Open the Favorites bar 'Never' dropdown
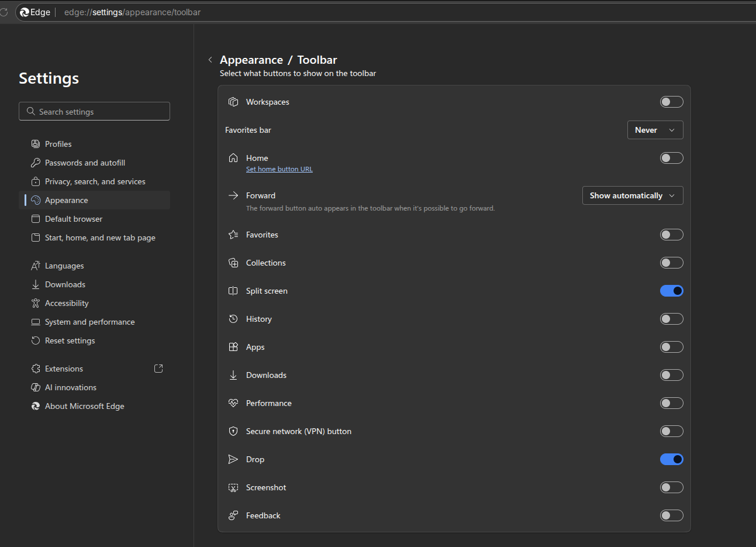Image resolution: width=756 pixels, height=547 pixels. click(x=655, y=130)
